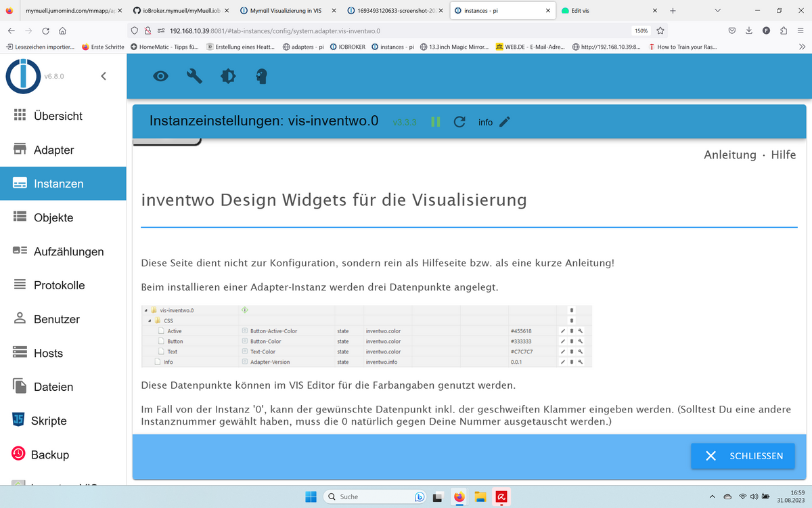
Task: Show hidden system tray icons
Action: (713, 496)
